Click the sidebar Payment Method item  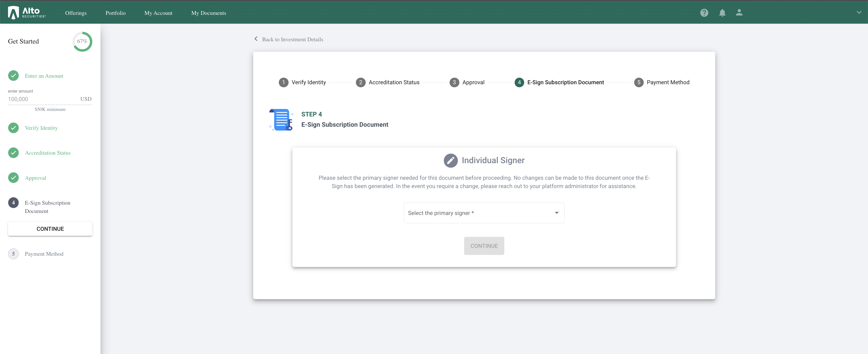pyautogui.click(x=44, y=254)
